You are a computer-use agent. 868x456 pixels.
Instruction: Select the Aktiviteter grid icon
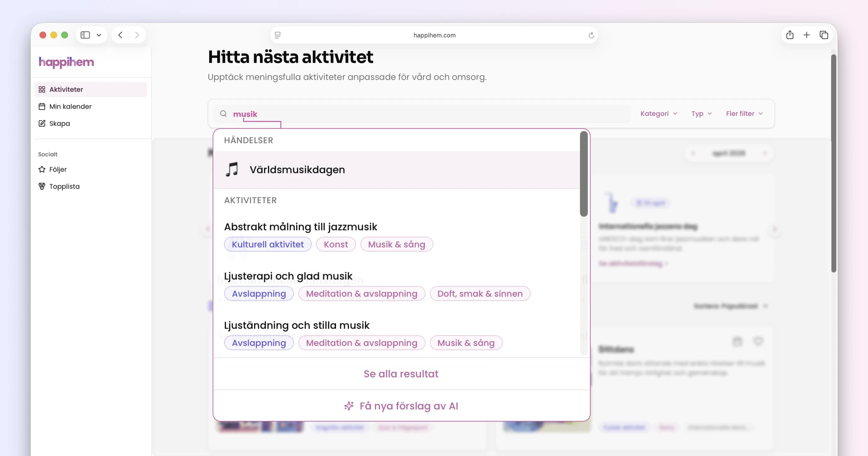click(42, 89)
